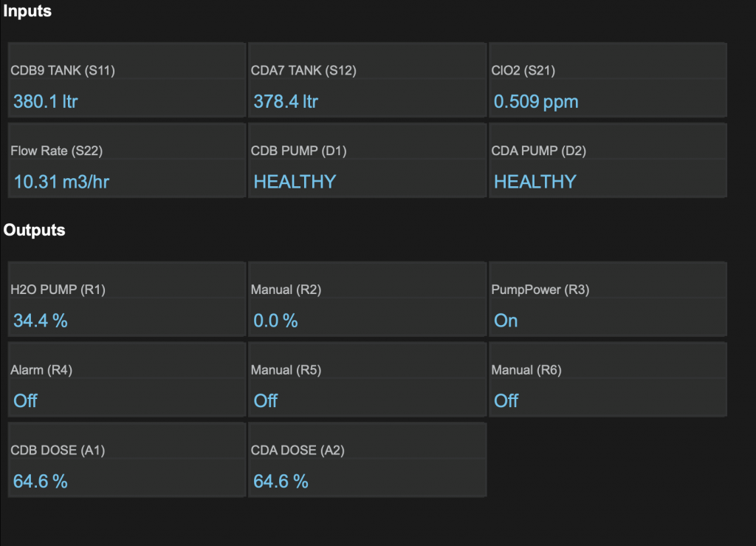Toggle the PumpPower (R3) On state
Viewport: 756px width, 546px height.
[x=506, y=321]
